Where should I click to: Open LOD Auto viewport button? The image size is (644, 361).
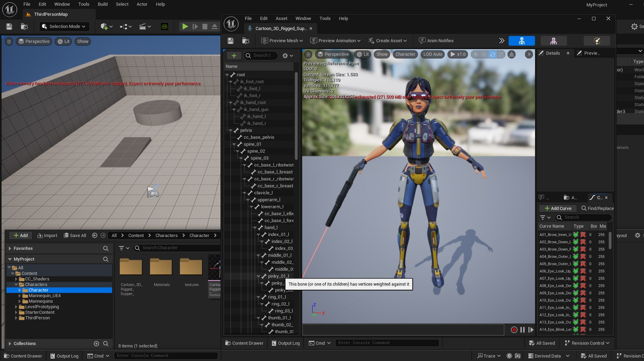[433, 54]
